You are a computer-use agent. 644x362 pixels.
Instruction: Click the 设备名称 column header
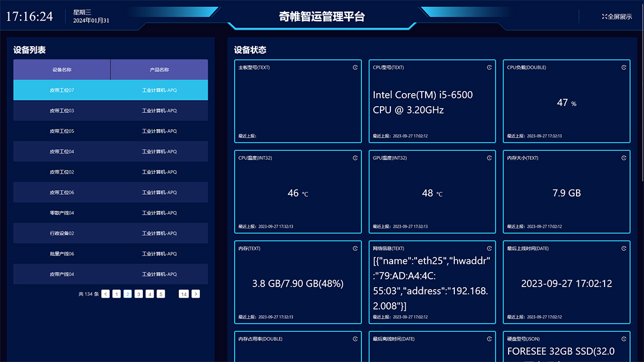(62, 70)
